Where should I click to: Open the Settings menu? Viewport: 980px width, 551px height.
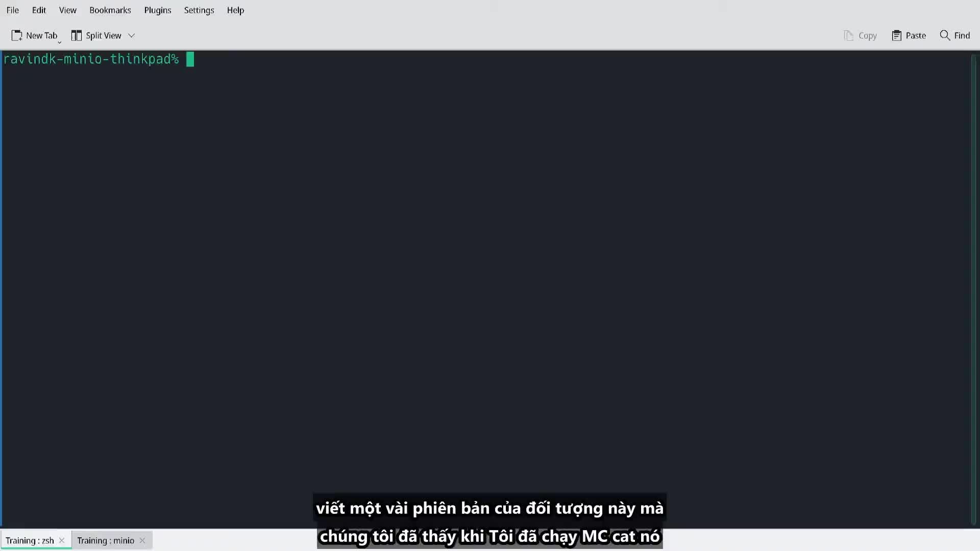click(199, 10)
